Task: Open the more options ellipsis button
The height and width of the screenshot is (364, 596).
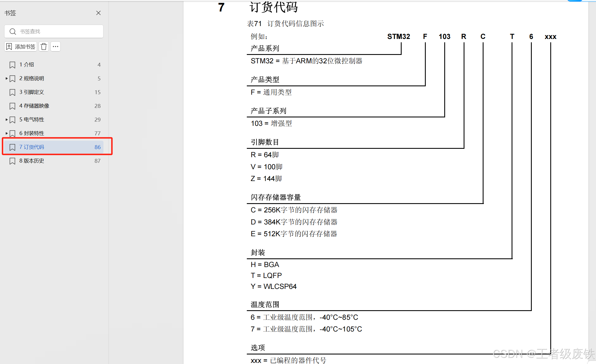Action: [x=56, y=47]
